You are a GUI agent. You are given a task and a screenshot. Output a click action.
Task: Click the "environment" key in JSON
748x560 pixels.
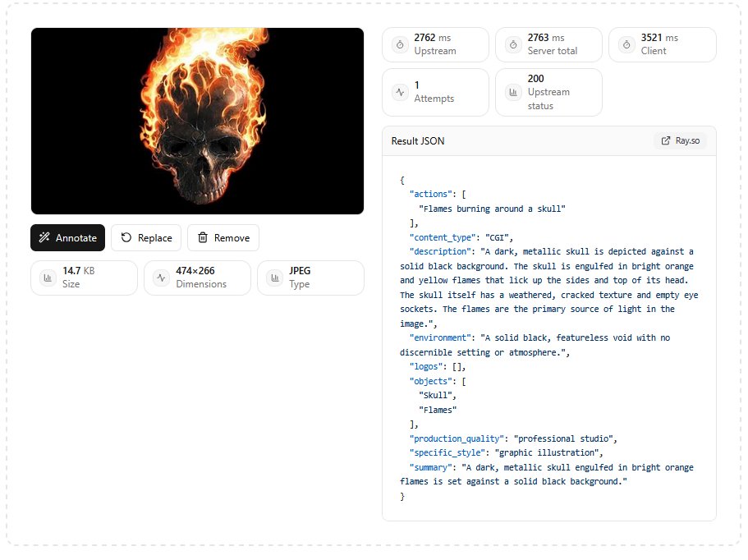[x=440, y=337]
